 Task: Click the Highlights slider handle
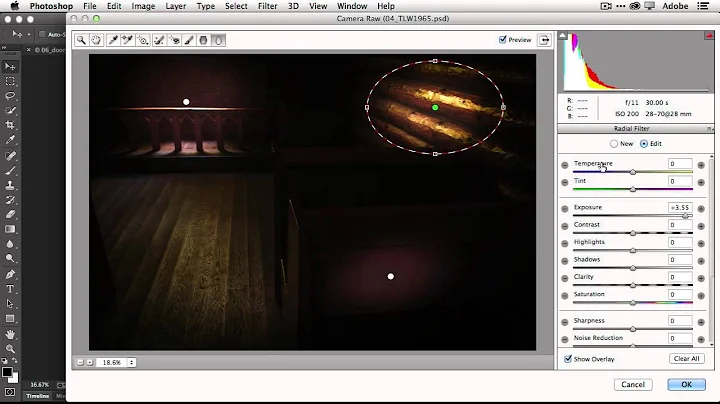pyautogui.click(x=633, y=251)
